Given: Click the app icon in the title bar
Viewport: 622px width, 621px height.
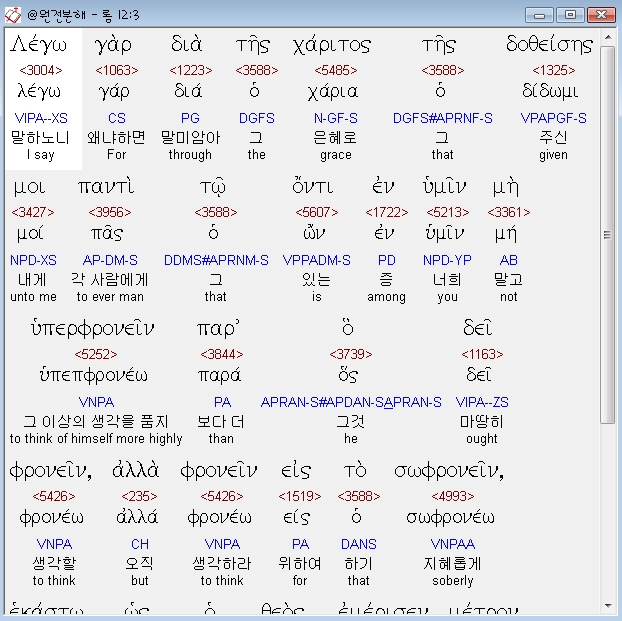Looking at the screenshot, I should [12, 15].
